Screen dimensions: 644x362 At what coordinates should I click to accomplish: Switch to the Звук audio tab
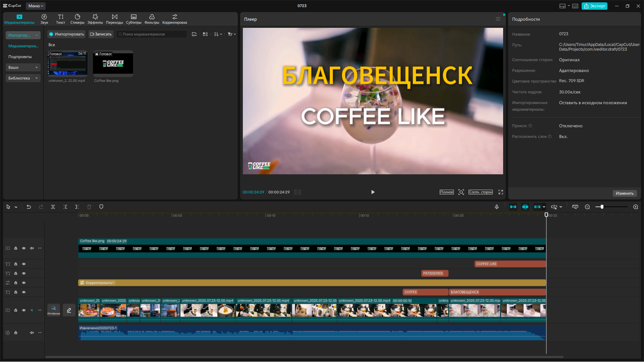click(44, 19)
